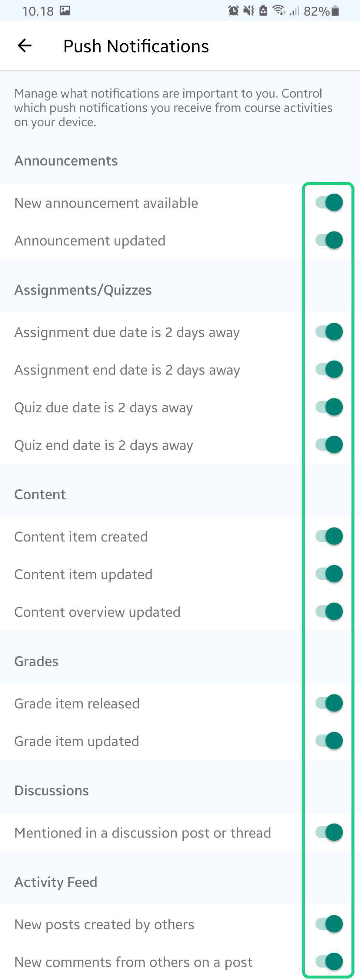Viewport: 360px width, 980px height.
Task: Toggle Content item created notifications
Action: (x=329, y=536)
